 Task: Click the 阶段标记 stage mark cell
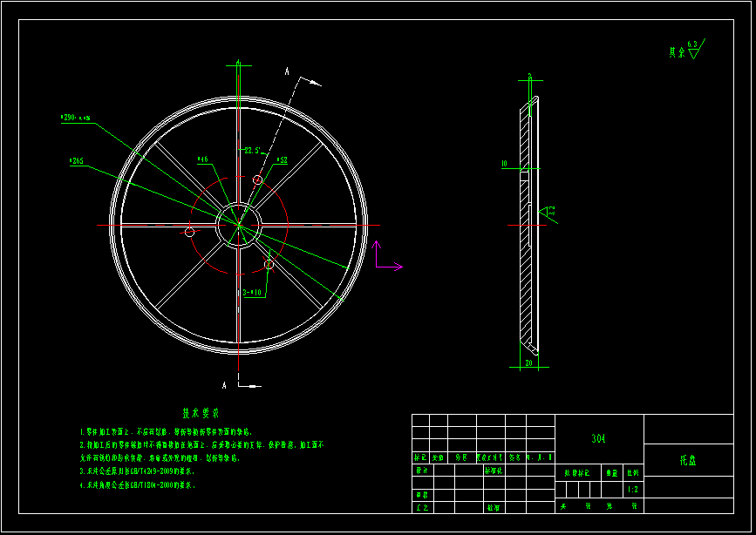577,473
